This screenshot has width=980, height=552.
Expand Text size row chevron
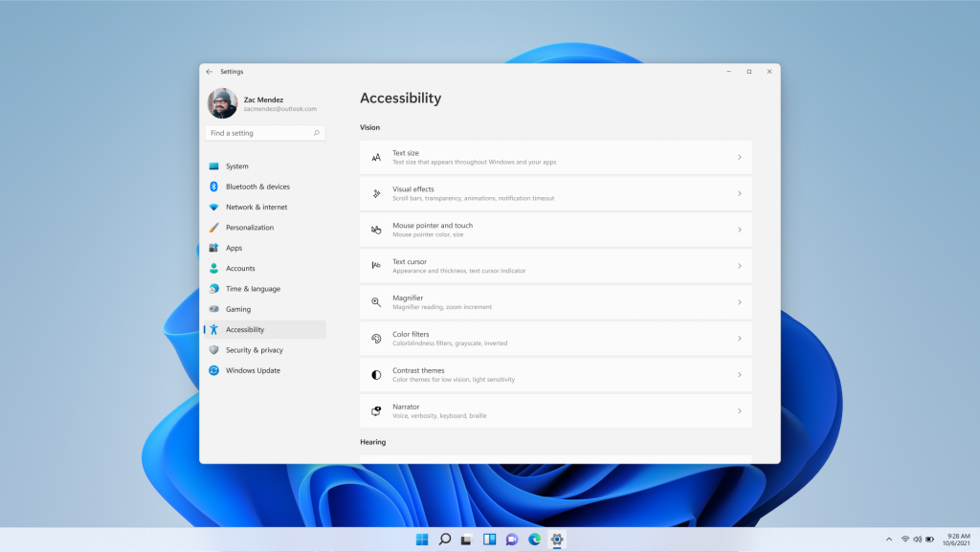click(x=740, y=157)
